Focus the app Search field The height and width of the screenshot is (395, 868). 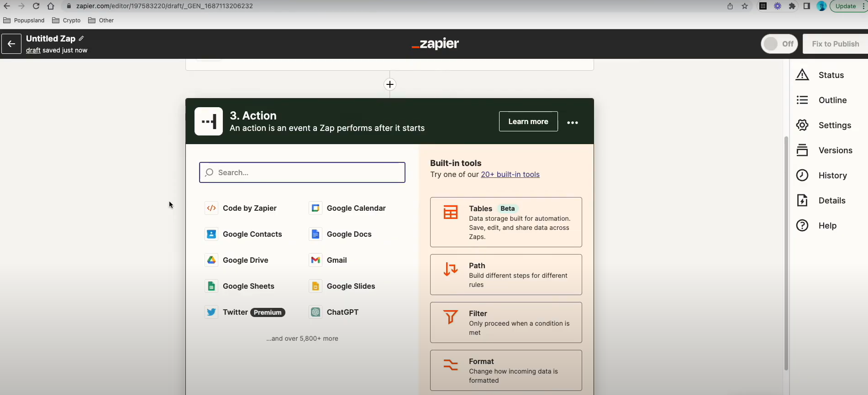(x=302, y=172)
